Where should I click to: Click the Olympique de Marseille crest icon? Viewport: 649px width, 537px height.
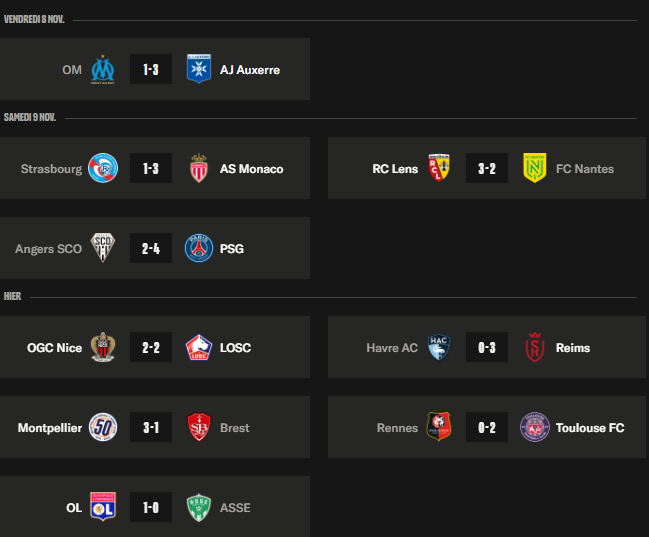(x=103, y=69)
